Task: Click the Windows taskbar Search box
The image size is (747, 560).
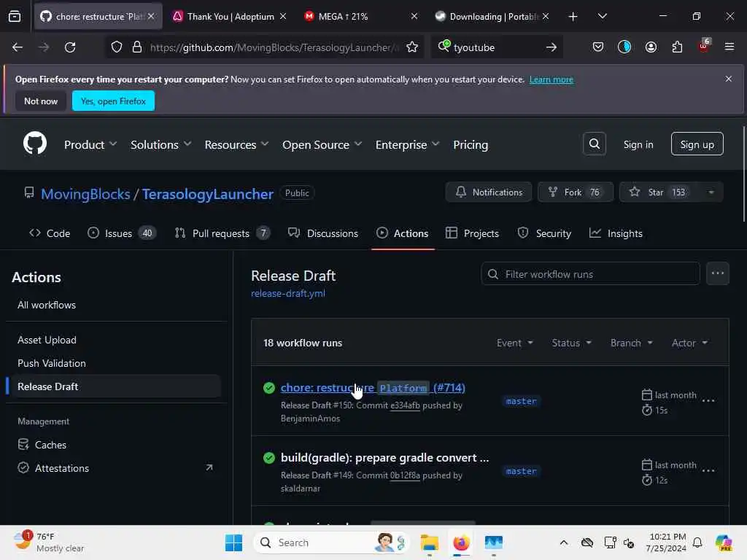Action: coord(331,542)
